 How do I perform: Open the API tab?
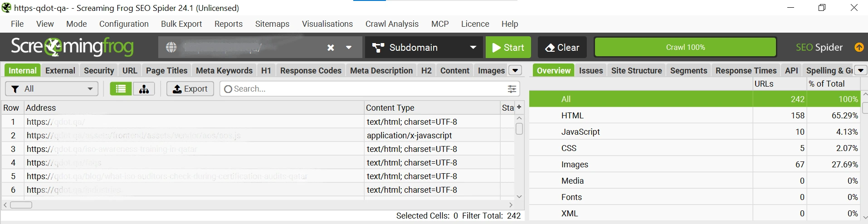[x=791, y=70]
